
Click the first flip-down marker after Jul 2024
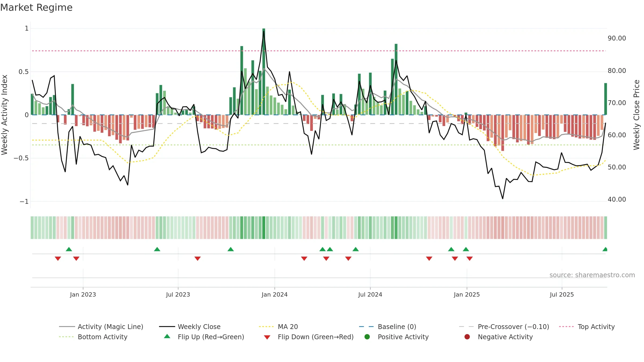[429, 258]
